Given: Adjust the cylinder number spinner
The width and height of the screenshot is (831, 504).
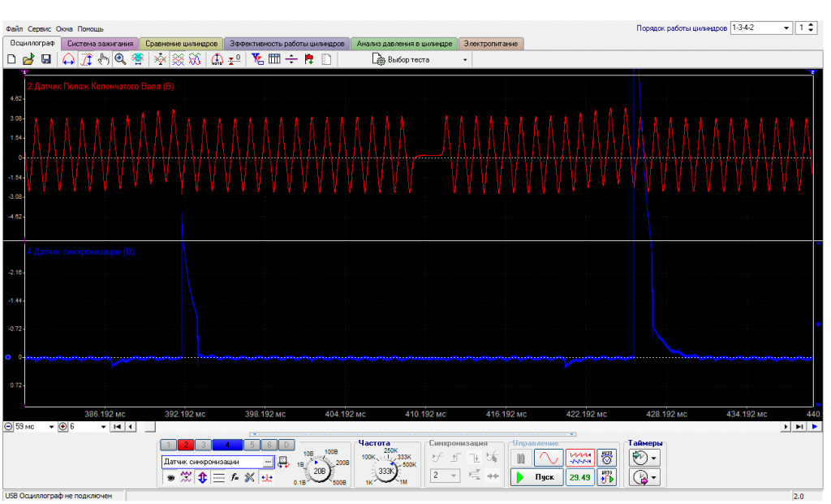Looking at the screenshot, I should 811,28.
